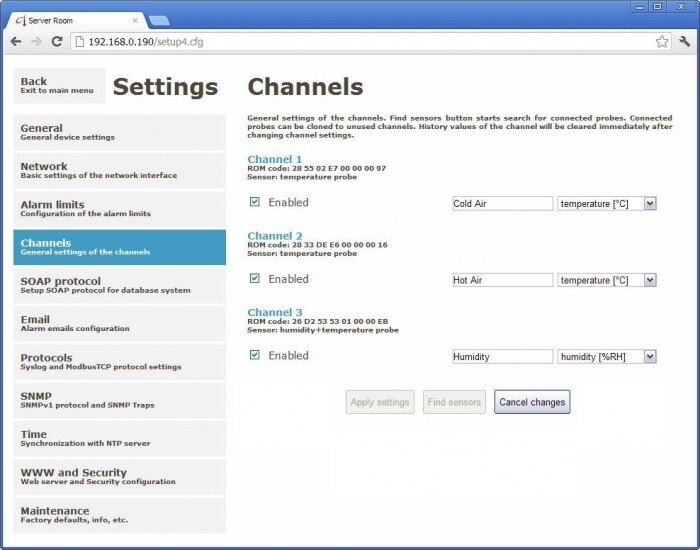Open the SNMP settings section
Screen dimensions: 700x550
tap(119, 400)
